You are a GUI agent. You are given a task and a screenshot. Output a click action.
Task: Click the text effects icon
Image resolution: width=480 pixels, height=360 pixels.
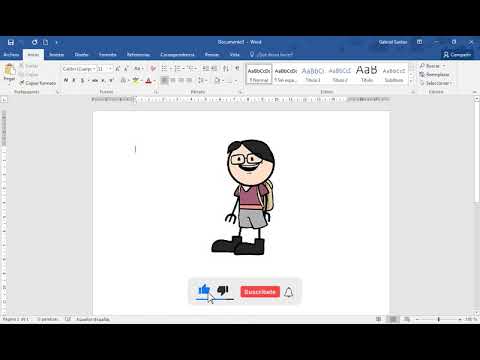(123, 80)
